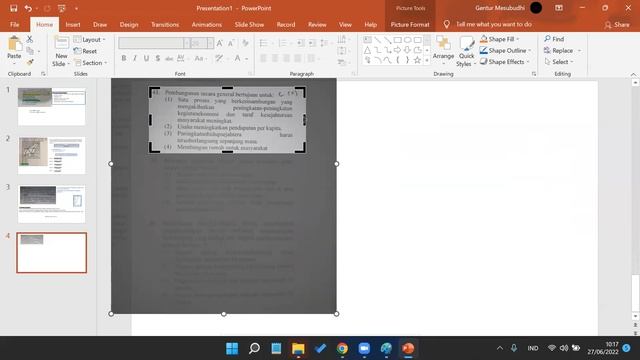
Task: Switch to the Insert tab
Action: (x=73, y=24)
